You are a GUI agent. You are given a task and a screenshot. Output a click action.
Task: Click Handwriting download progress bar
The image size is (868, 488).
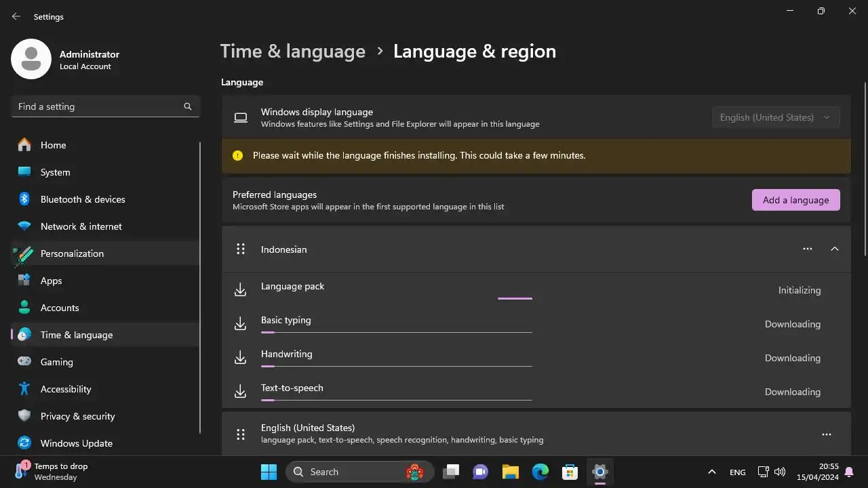coord(397,366)
